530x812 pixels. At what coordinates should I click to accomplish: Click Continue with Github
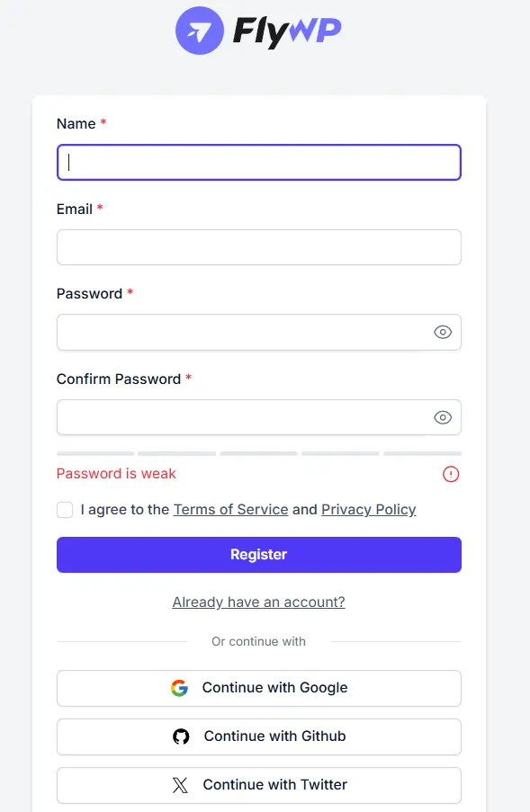(x=258, y=736)
